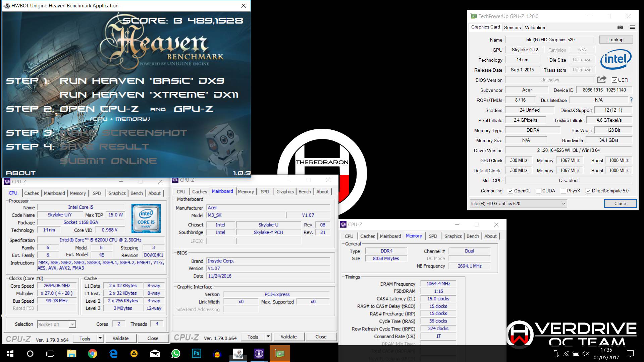644x362 pixels.
Task: Toggle the UEFI checkbox in GPU-Z
Action: click(614, 80)
